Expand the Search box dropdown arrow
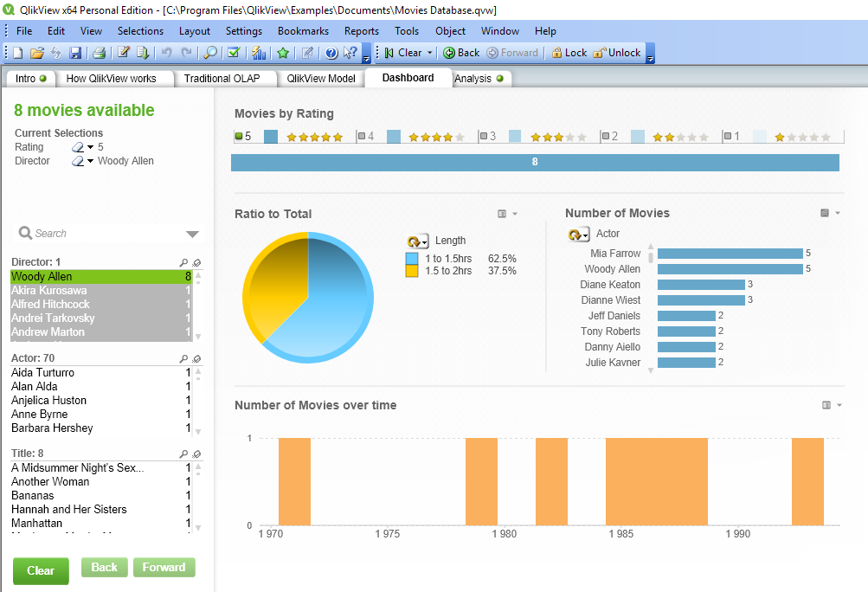Screen dimensions: 868x592 tap(193, 235)
